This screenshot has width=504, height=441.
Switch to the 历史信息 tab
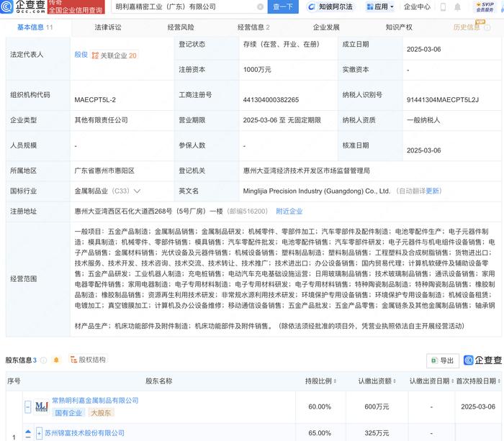click(467, 27)
